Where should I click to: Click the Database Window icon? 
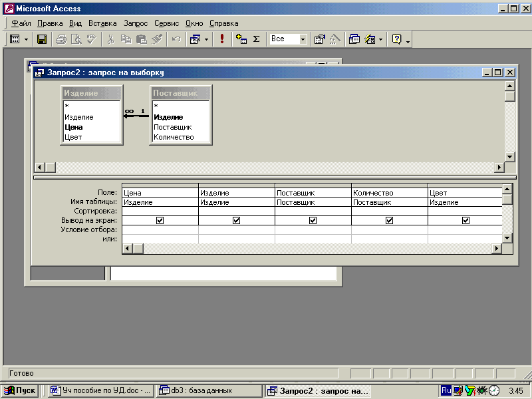tap(354, 39)
